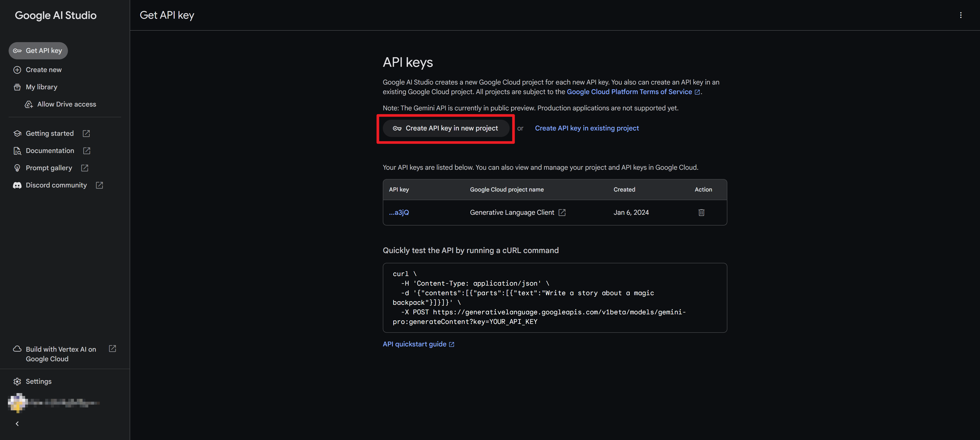Open the Getting started guide
The image size is (980, 440).
[50, 134]
